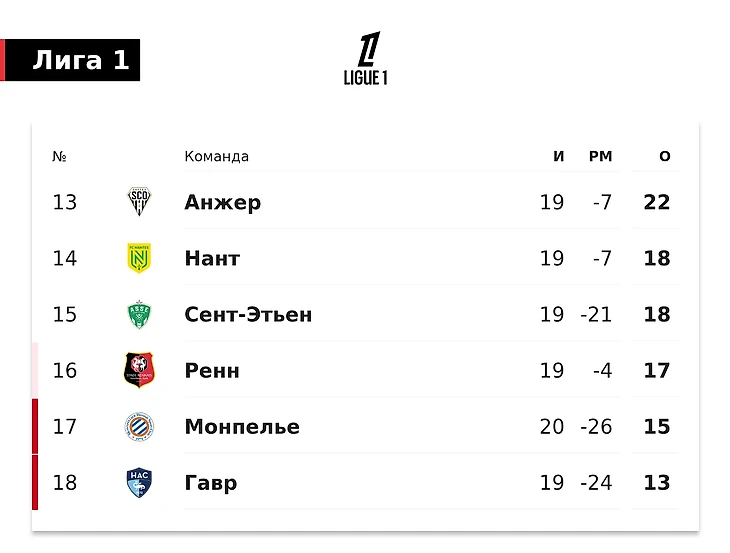
Task: Click the Лига 1 header label
Action: pyautogui.click(x=80, y=60)
